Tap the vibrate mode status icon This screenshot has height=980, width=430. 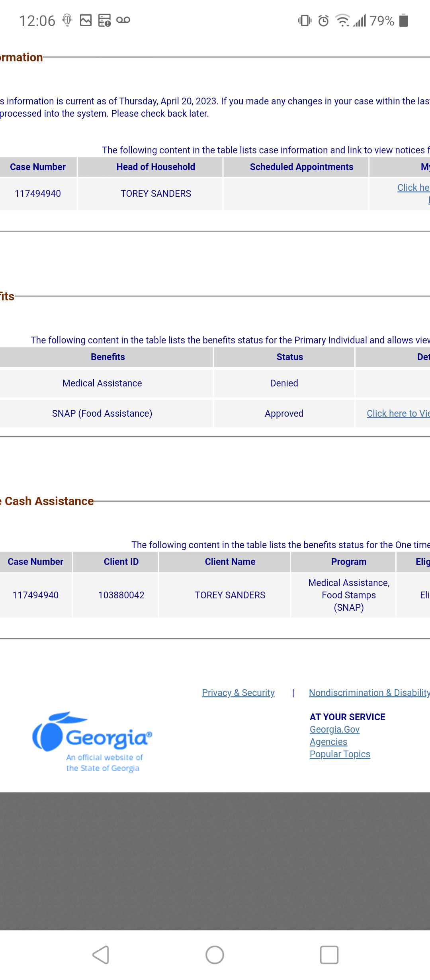305,20
